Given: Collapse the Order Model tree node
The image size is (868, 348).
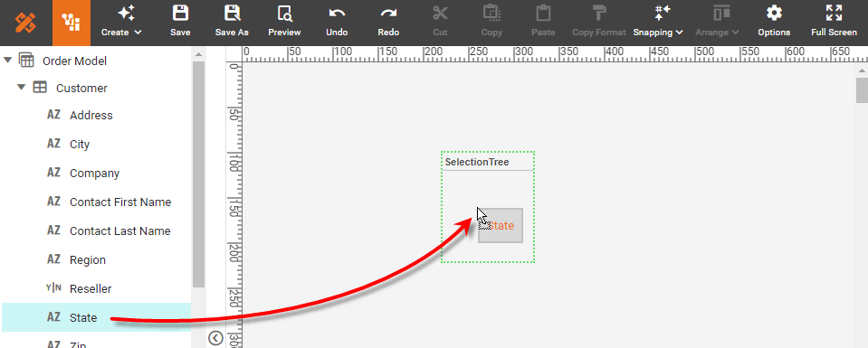Looking at the screenshot, I should coord(8,60).
